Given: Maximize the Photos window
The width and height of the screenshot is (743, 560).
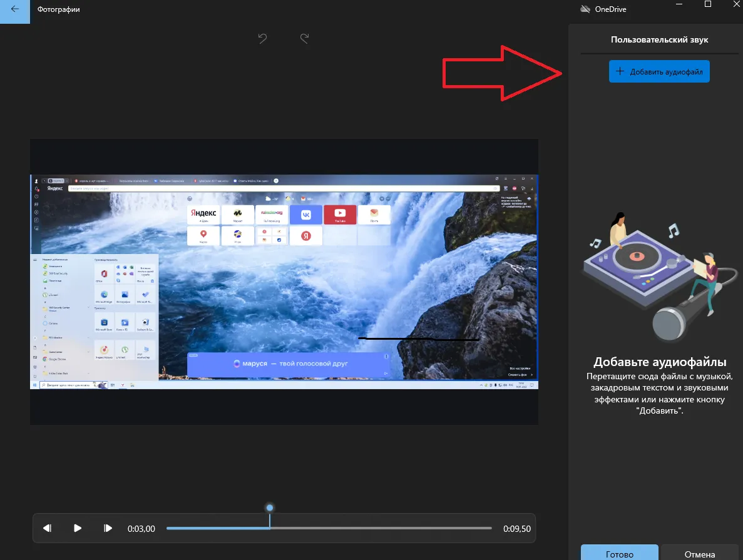Looking at the screenshot, I should click(x=708, y=4).
